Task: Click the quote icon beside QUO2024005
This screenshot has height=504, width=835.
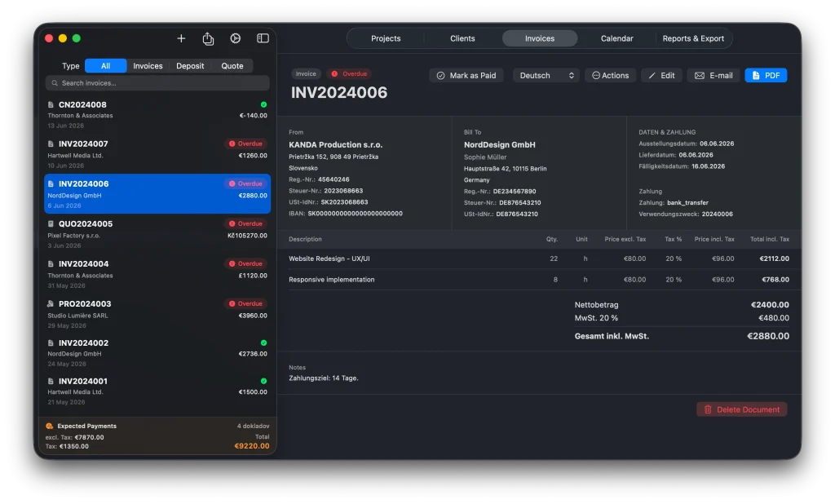Action: click(51, 223)
